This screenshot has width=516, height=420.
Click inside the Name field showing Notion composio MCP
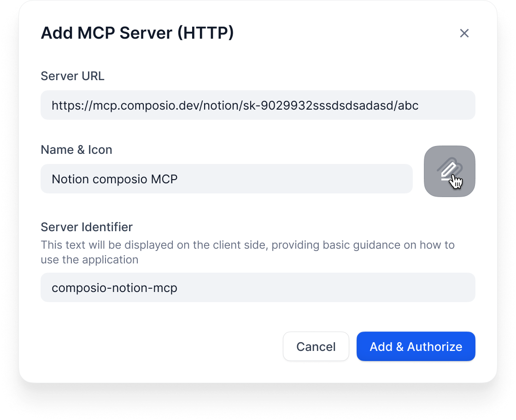point(226,179)
